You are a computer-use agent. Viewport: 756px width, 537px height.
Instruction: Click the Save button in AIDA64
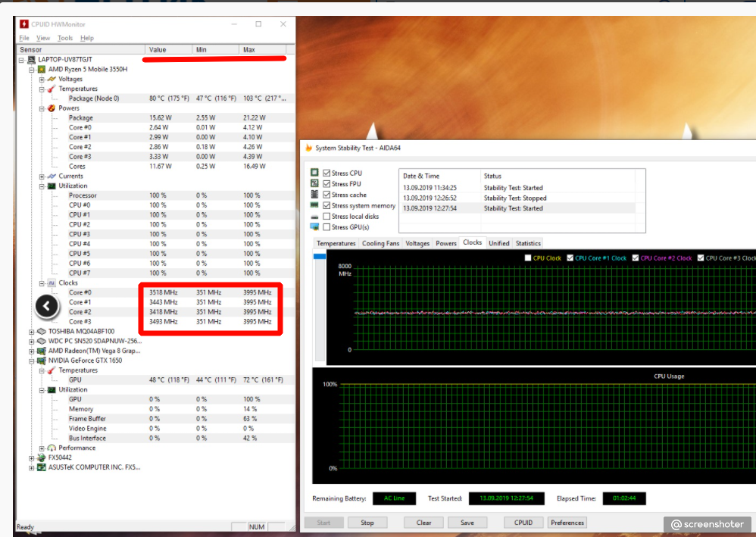[467, 523]
